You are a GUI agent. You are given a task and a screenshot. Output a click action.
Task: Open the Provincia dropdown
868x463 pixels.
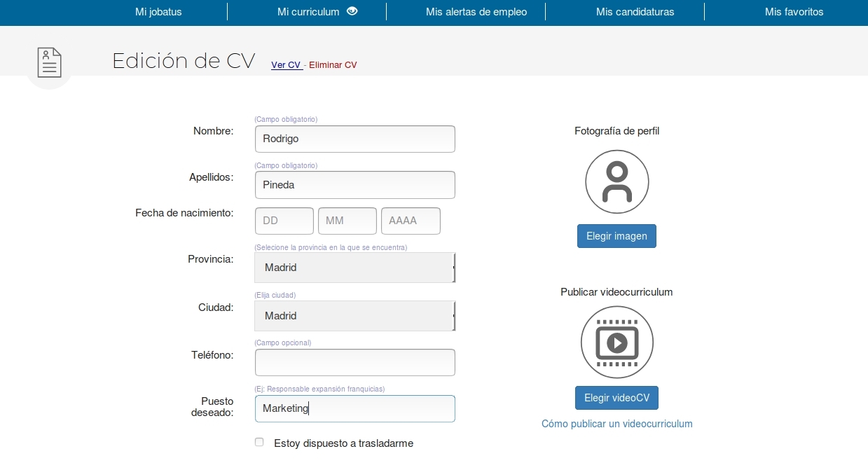(354, 268)
